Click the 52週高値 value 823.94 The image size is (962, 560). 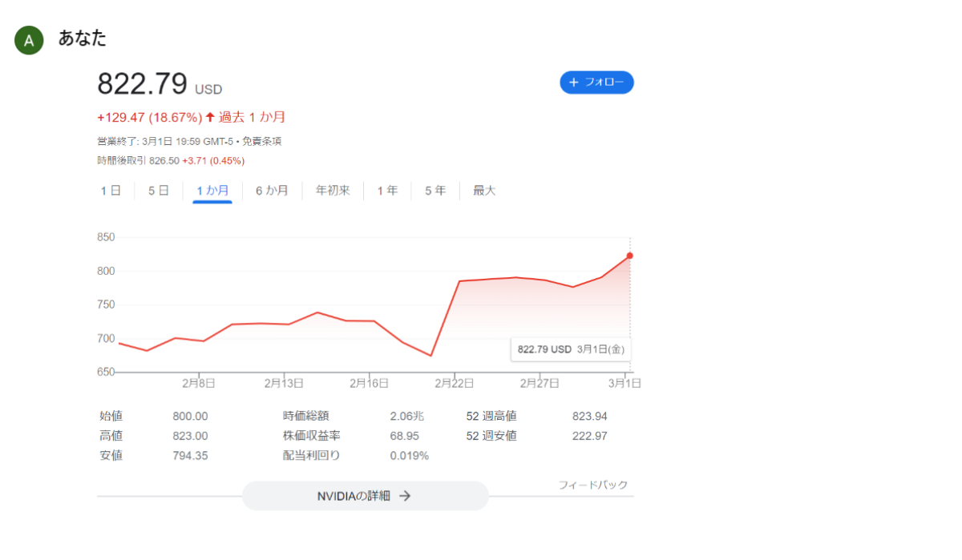(589, 416)
